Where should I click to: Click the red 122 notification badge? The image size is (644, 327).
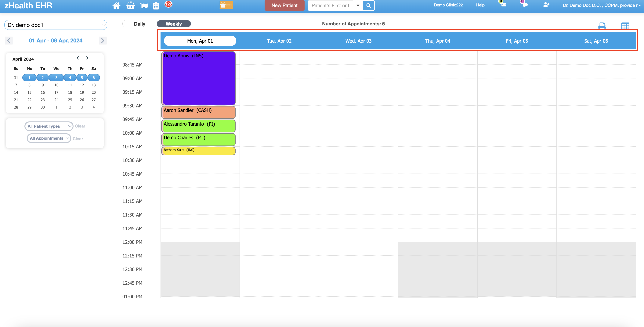click(x=168, y=4)
